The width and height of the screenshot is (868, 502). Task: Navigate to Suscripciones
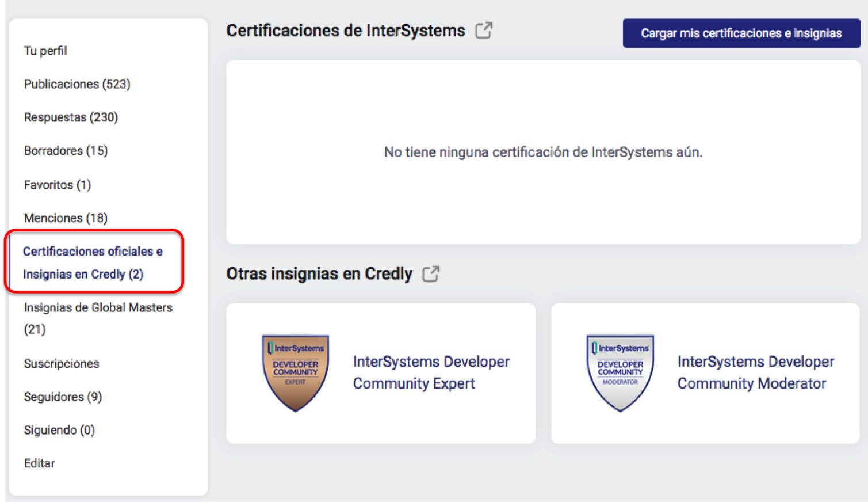(62, 364)
